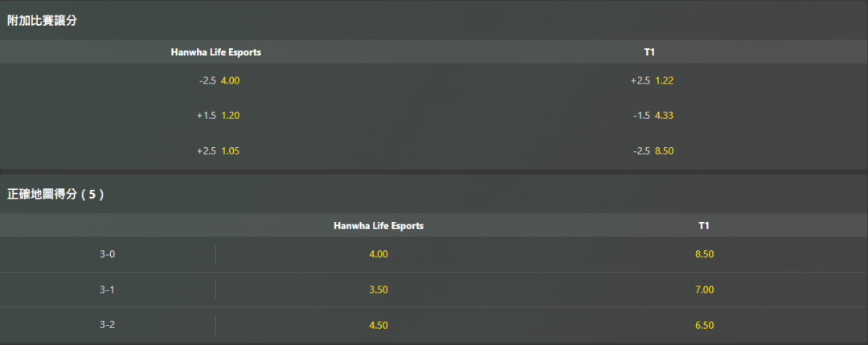Collapse the 正確地圖得分 (5) section header
This screenshot has height=345, width=868.
pos(55,194)
